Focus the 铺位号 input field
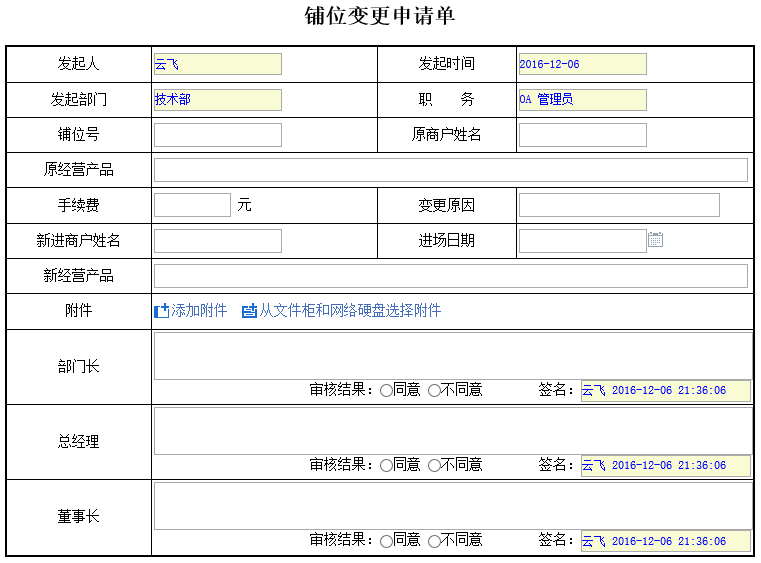The width and height of the screenshot is (761, 563). (x=218, y=135)
